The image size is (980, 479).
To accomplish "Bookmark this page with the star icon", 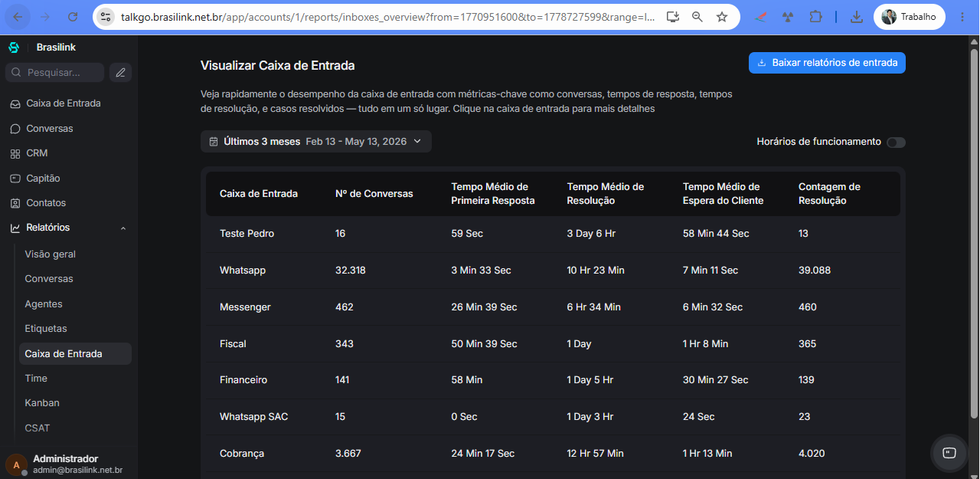I will coord(722,17).
